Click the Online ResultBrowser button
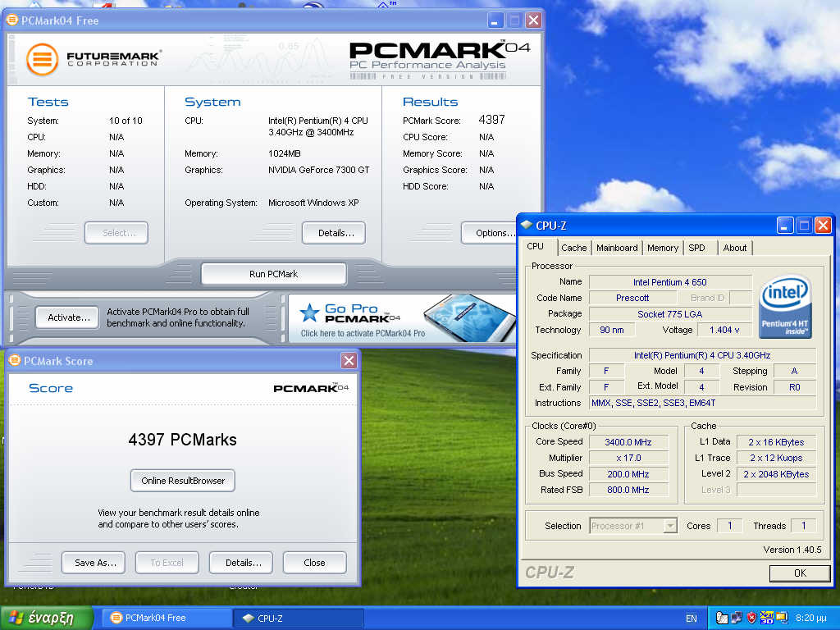This screenshot has width=840, height=630. pyautogui.click(x=183, y=481)
